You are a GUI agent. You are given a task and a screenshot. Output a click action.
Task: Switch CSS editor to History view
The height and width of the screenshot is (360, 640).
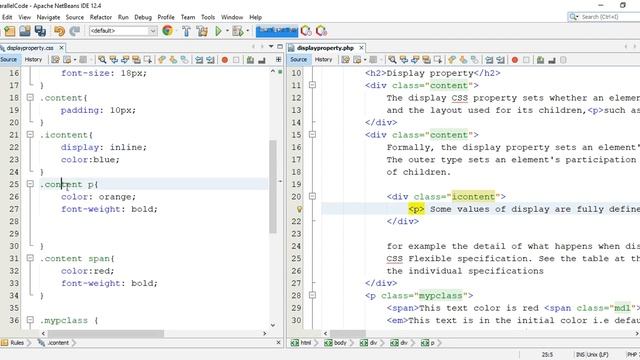pos(33,60)
